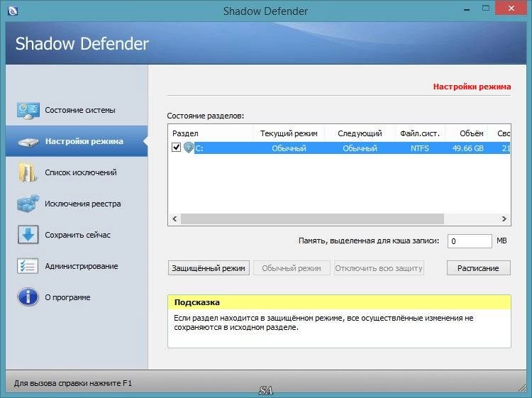Click the Файл.сист. column header
This screenshot has height=398, width=532.
coord(420,133)
